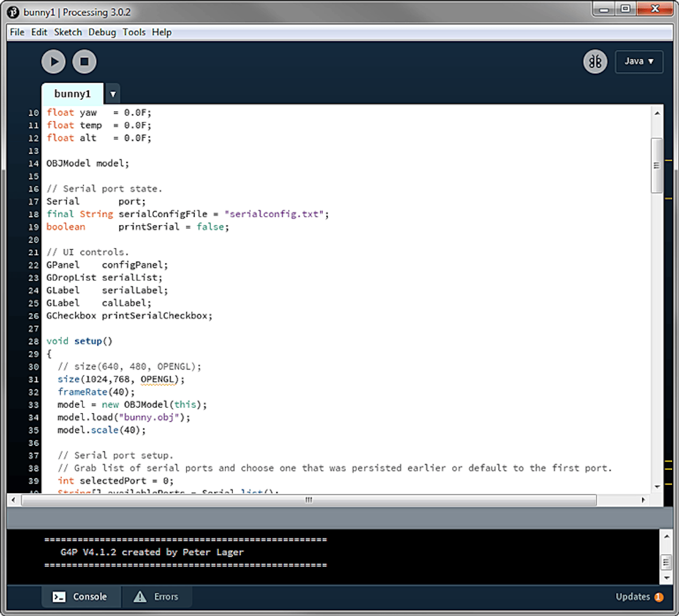Image resolution: width=679 pixels, height=616 pixels.
Task: Click the warning squiggle under OPENGL on line 31
Action: pyautogui.click(x=159, y=384)
